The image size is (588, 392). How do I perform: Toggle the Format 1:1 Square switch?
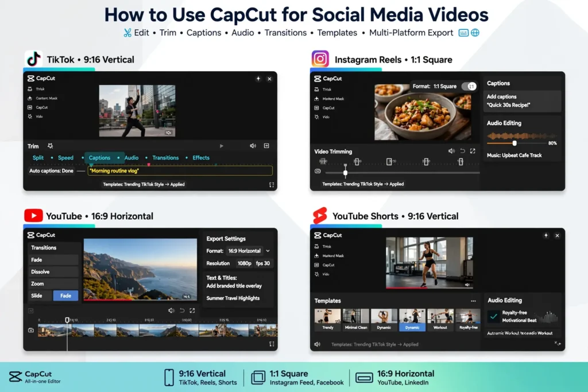[x=469, y=86]
